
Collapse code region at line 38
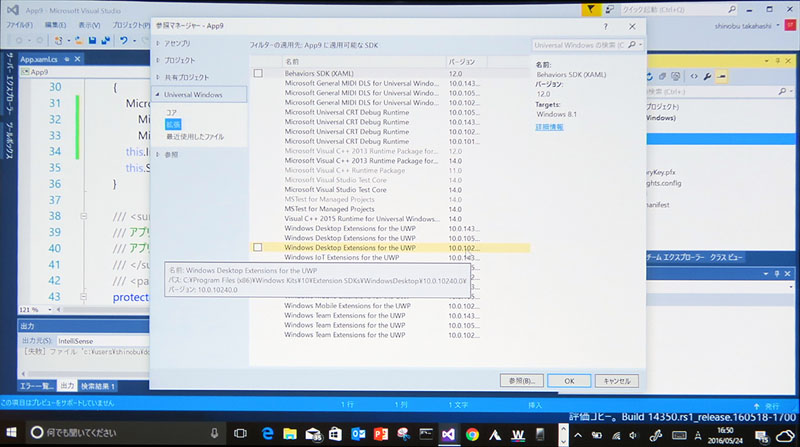click(83, 216)
